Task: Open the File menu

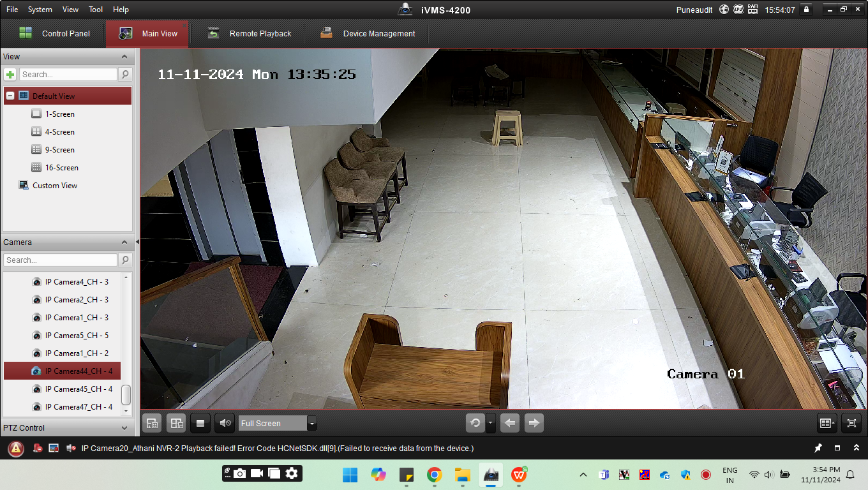Action: pyautogui.click(x=12, y=10)
